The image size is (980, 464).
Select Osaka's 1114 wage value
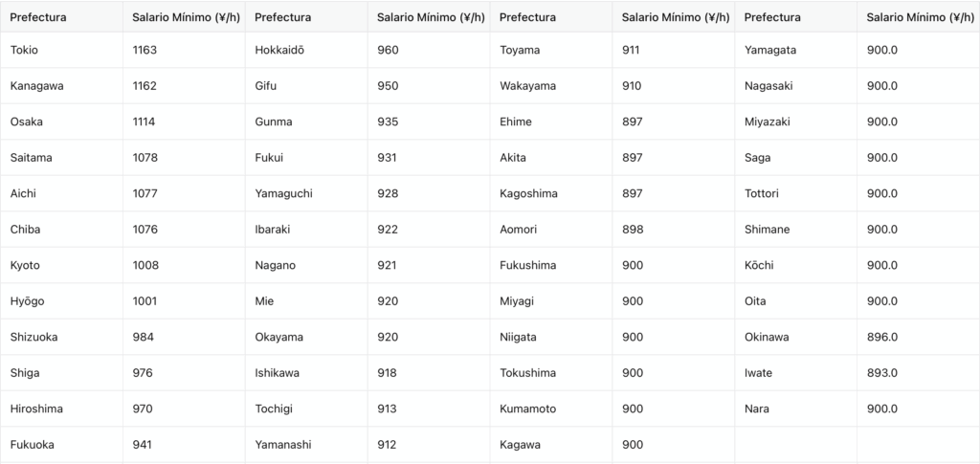pos(144,122)
